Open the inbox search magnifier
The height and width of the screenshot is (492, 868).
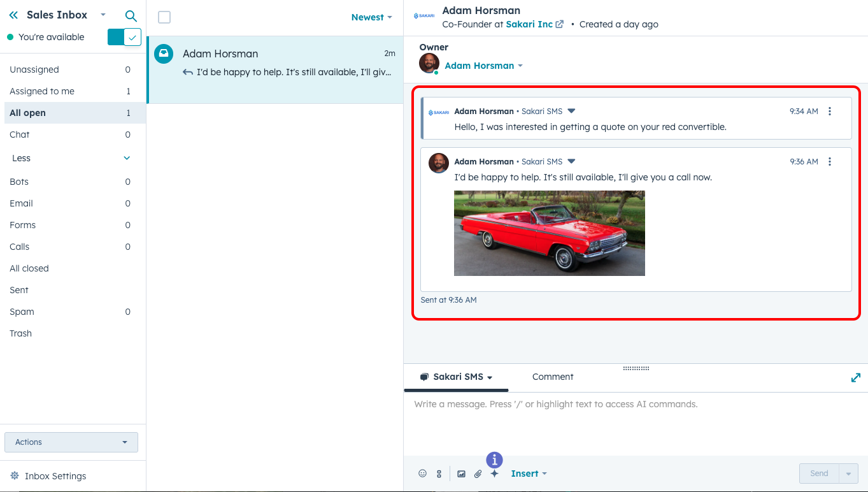131,16
